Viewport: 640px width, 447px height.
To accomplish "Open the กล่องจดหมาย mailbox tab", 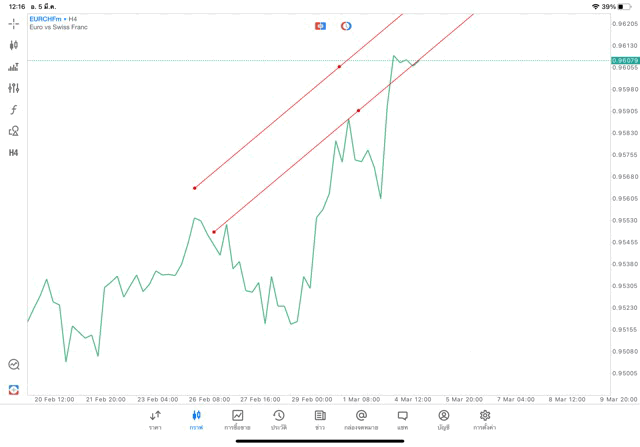I will coord(361,419).
